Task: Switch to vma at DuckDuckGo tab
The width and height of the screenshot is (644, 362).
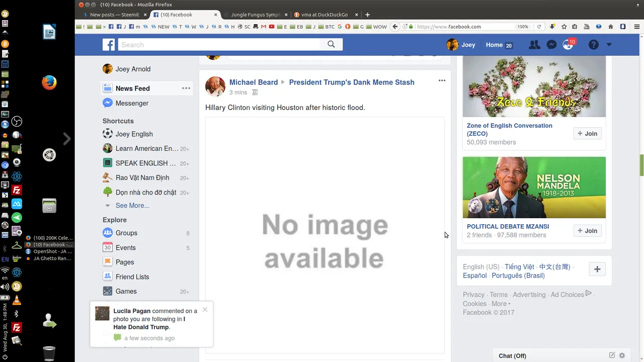Action: click(x=324, y=15)
